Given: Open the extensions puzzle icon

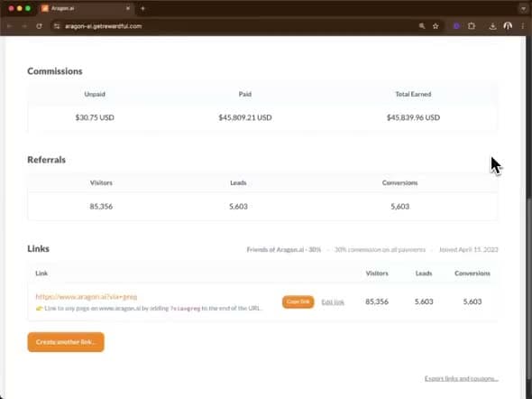Looking at the screenshot, I should coord(472,26).
